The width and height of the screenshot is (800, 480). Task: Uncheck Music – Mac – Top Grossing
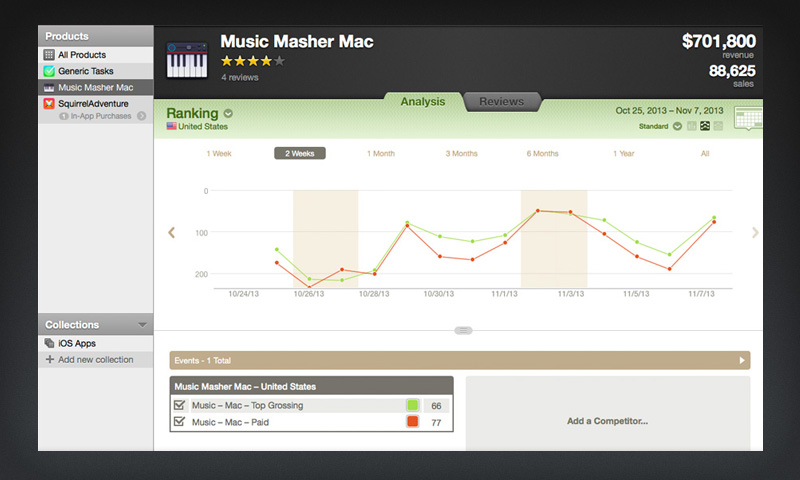coord(179,405)
